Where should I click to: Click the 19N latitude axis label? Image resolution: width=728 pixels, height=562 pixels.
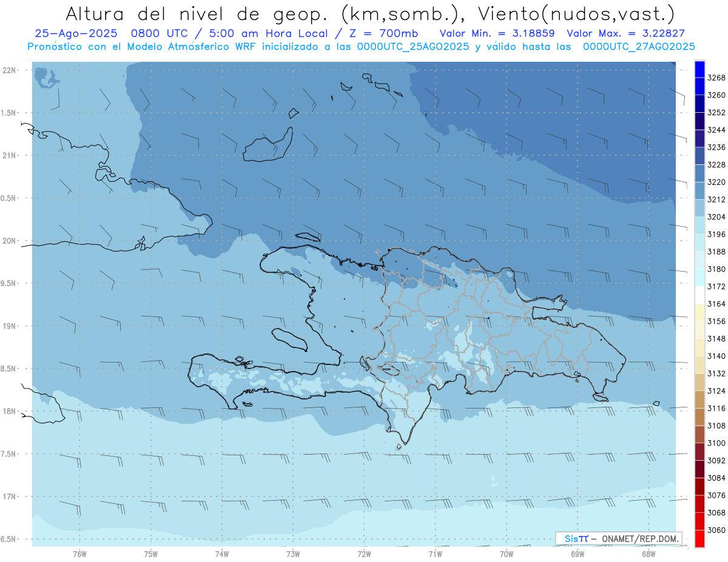click(x=8, y=326)
